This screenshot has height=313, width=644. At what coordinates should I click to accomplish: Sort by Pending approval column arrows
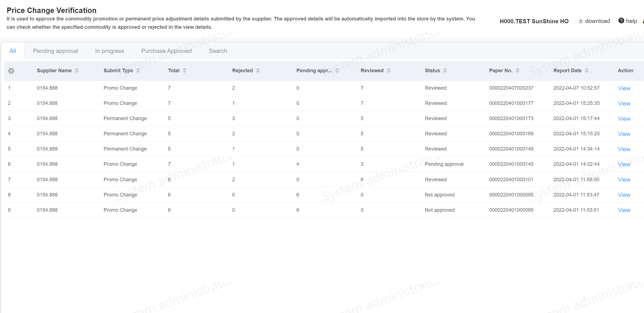(337, 71)
